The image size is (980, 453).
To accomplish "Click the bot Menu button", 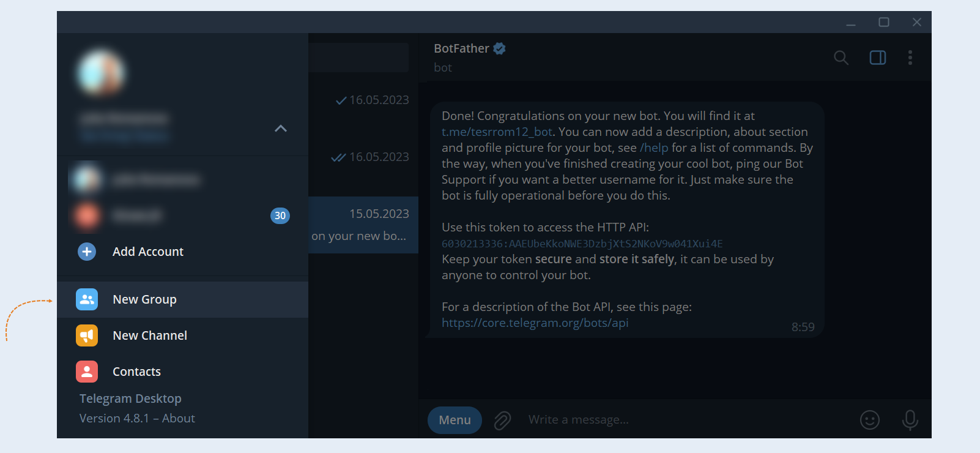I will 455,420.
